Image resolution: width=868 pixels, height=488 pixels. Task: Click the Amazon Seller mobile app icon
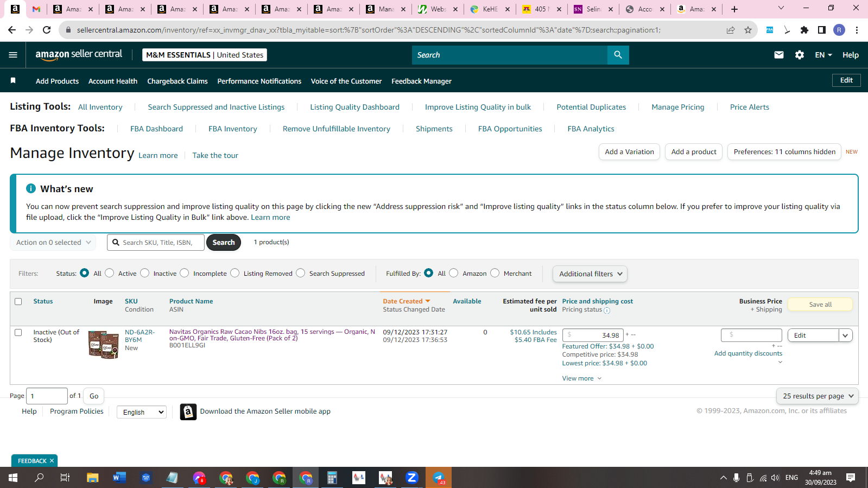click(188, 411)
